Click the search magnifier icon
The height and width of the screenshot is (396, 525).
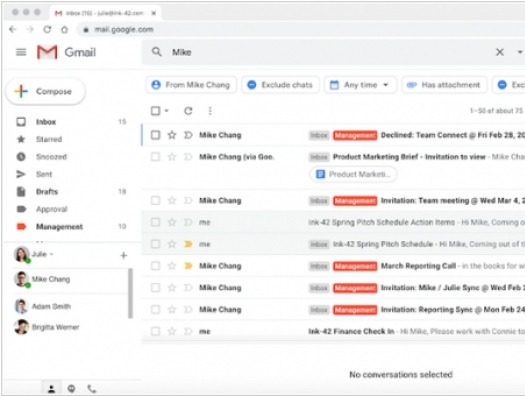[x=157, y=52]
